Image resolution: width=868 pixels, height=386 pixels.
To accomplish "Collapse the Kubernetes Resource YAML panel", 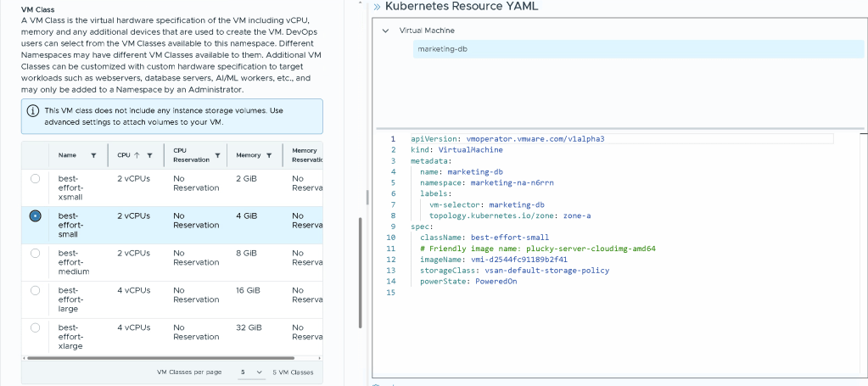I will click(x=378, y=7).
